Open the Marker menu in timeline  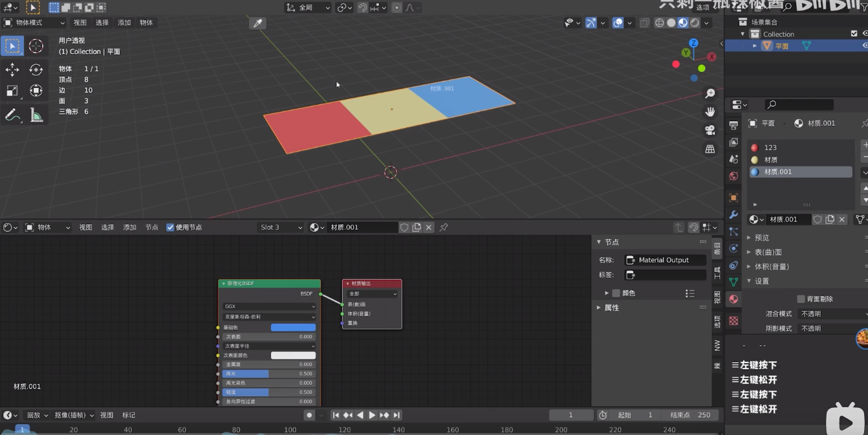coord(129,415)
